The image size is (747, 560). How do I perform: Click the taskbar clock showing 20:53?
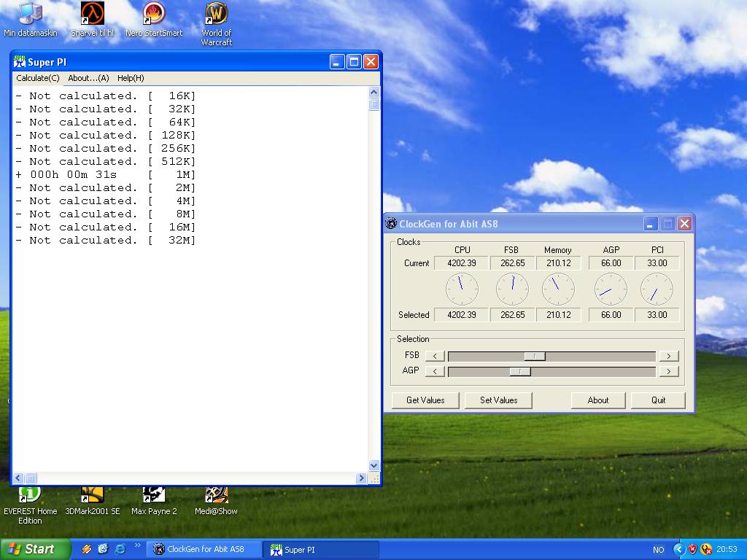[727, 550]
